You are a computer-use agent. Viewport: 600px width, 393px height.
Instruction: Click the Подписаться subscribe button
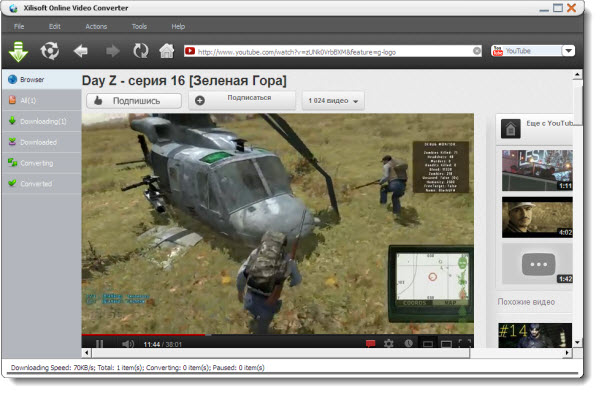(x=242, y=100)
